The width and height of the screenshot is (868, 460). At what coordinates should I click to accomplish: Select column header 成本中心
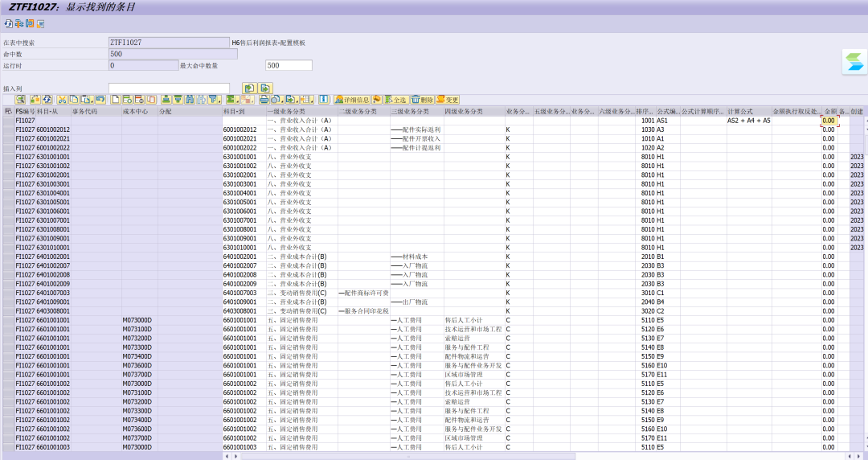(x=140, y=112)
